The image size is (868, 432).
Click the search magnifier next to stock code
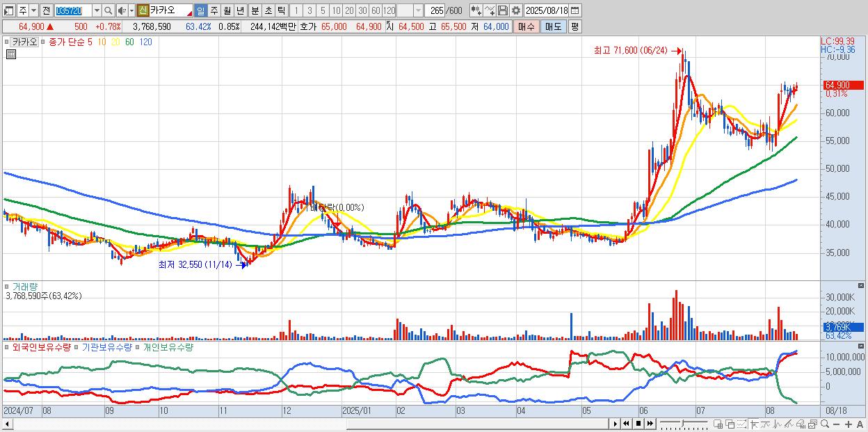coord(108,10)
